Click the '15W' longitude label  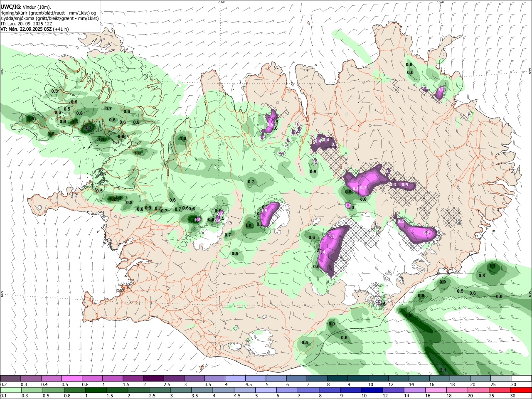pos(440,2)
